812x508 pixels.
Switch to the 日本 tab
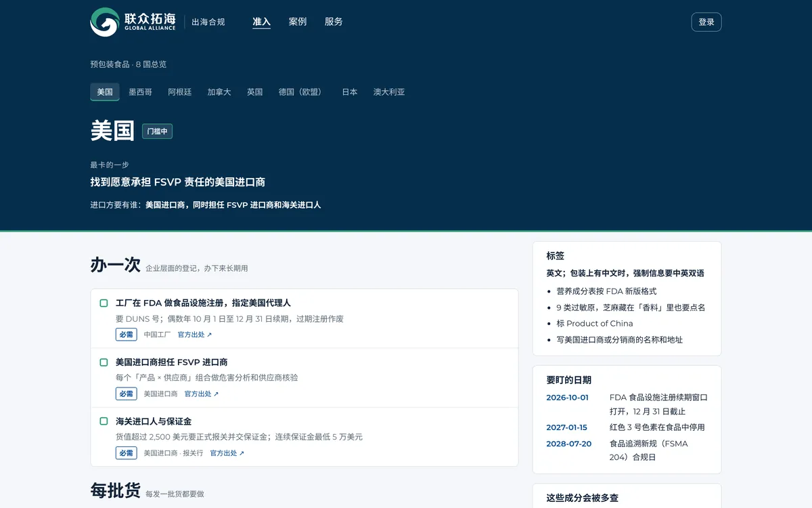tap(350, 92)
